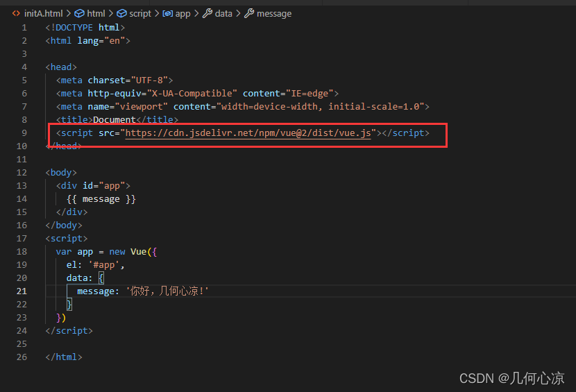Viewport: 576px width, 392px height.
Task: Click the {{ message }} template expression
Action: pyautogui.click(x=101, y=199)
